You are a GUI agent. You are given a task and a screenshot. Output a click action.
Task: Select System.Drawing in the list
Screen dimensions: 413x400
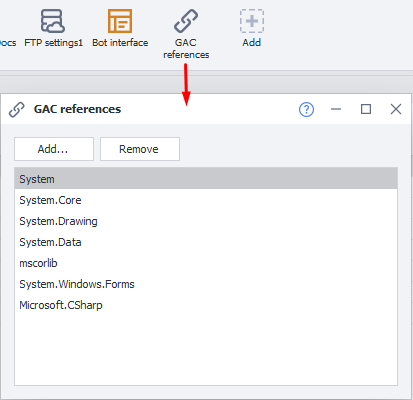[x=206, y=221]
